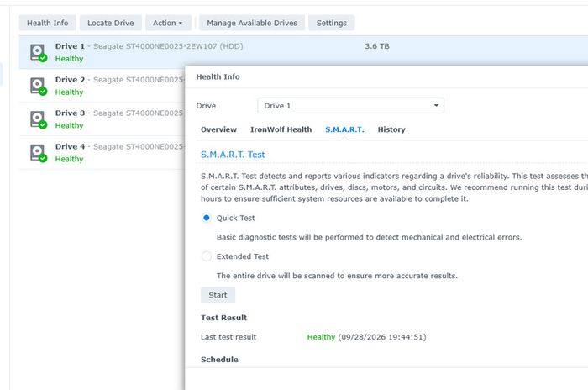The height and width of the screenshot is (390, 588).
Task: Click the 3.6 TB capacity value
Action: [377, 46]
